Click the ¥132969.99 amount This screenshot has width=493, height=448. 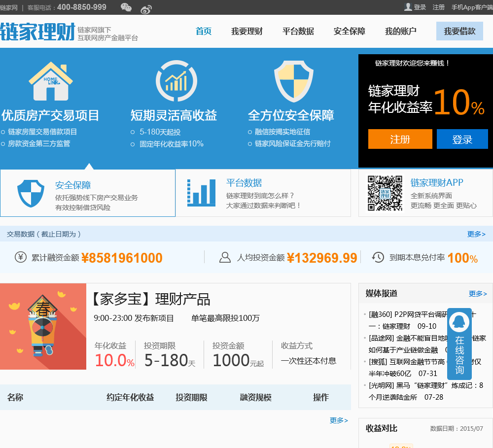(x=322, y=258)
